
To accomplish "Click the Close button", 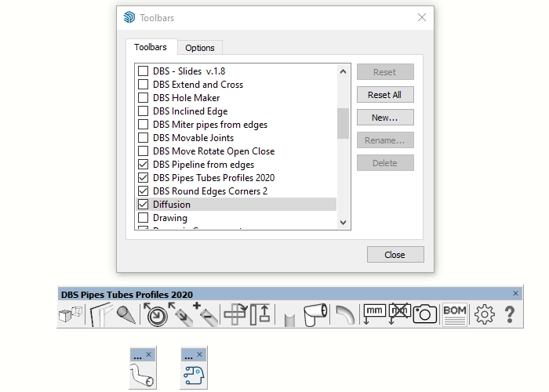I will [395, 255].
